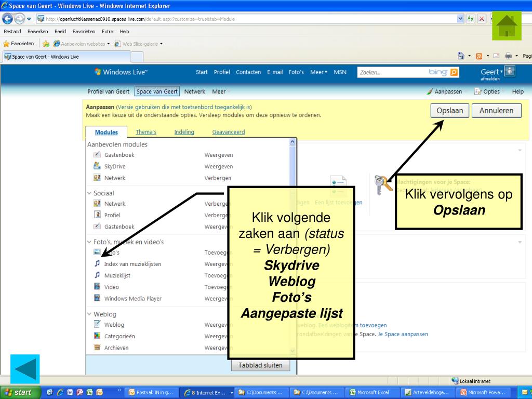Open the Bestand menu
Viewport: 532px width, 399px height.
tap(12, 31)
